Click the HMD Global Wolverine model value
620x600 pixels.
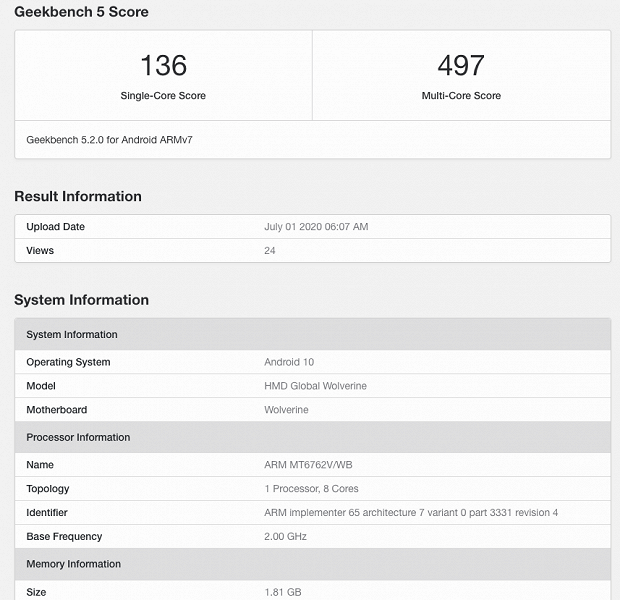pyautogui.click(x=315, y=386)
